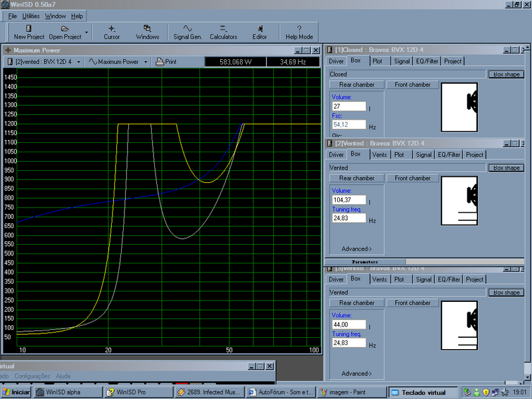Select Rear chamber in [2]Vented project
Viewport: 532px width, 399px height.
(x=356, y=178)
